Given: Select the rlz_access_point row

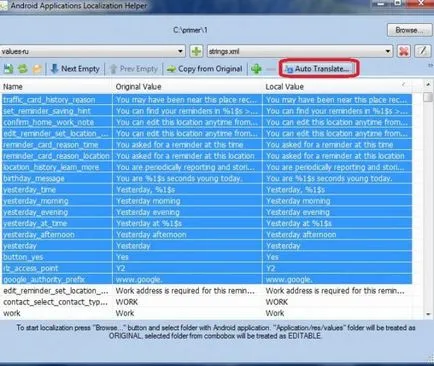Looking at the screenshot, I should pyautogui.click(x=207, y=268).
